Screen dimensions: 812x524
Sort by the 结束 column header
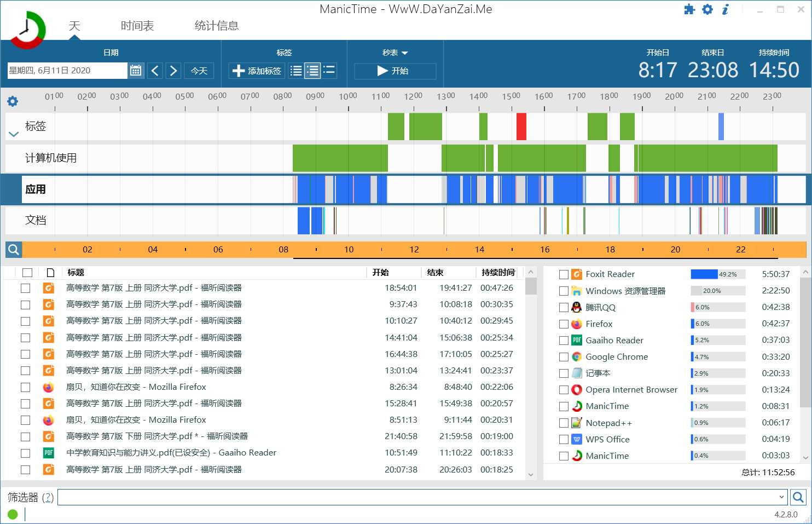pyautogui.click(x=436, y=272)
